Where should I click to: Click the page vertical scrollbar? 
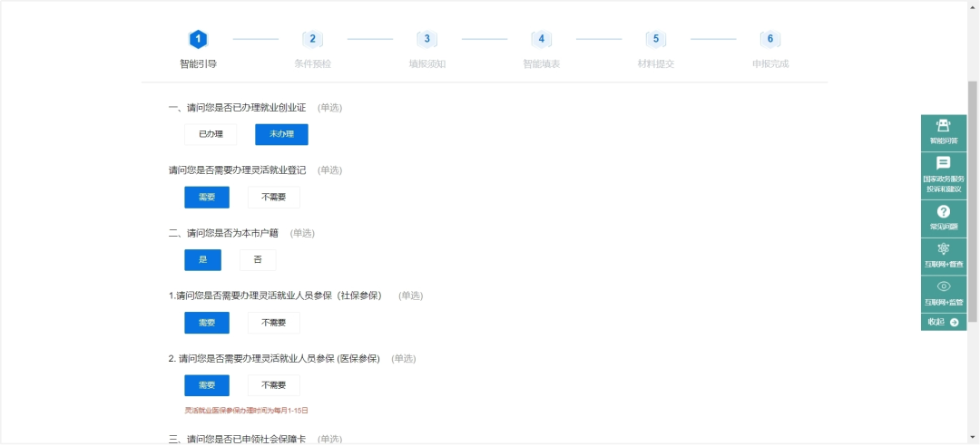973,181
